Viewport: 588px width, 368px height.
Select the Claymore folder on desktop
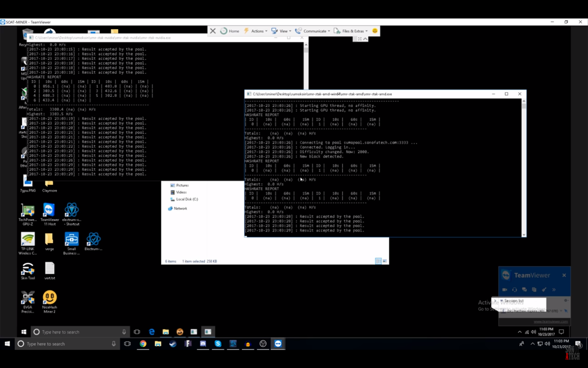pyautogui.click(x=49, y=186)
